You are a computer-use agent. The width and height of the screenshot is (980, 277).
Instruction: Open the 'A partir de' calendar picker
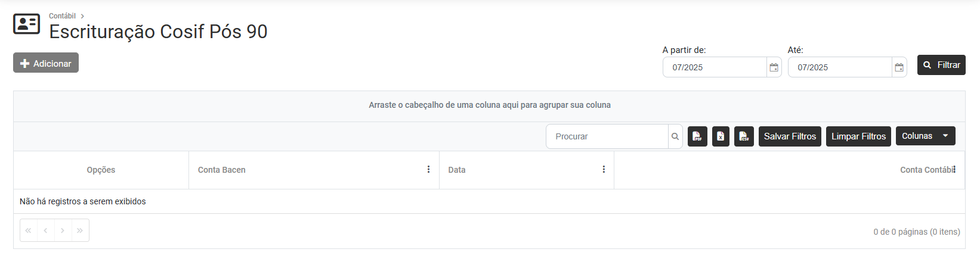coord(774,67)
